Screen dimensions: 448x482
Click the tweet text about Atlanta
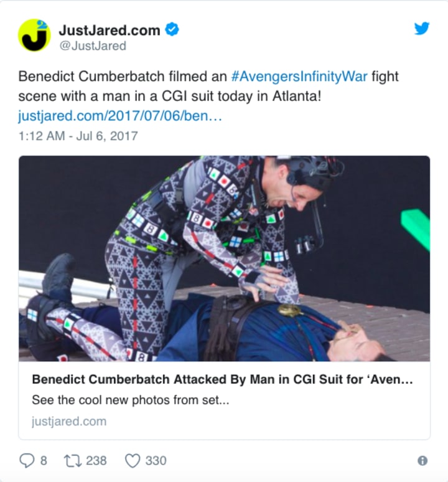tap(208, 86)
